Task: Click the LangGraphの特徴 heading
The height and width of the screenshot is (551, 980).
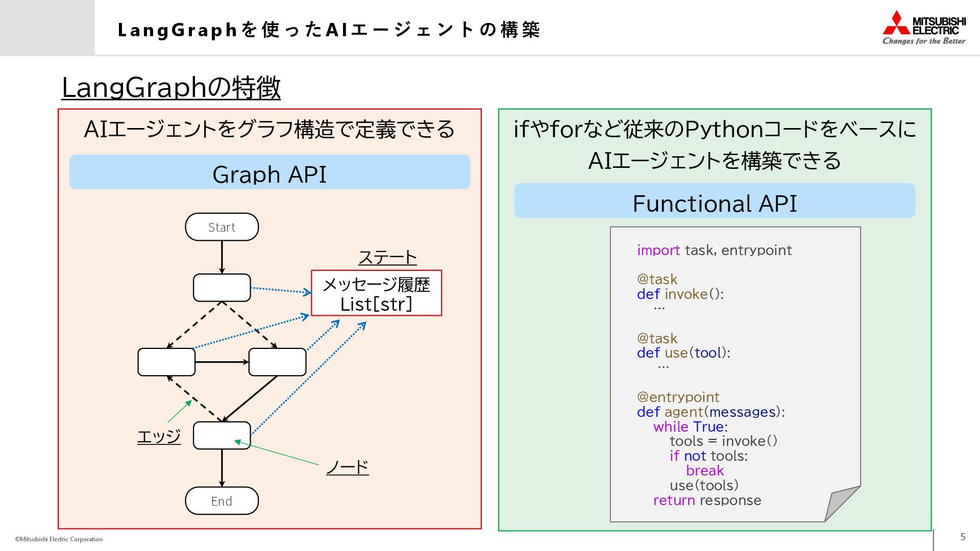Action: [x=171, y=87]
